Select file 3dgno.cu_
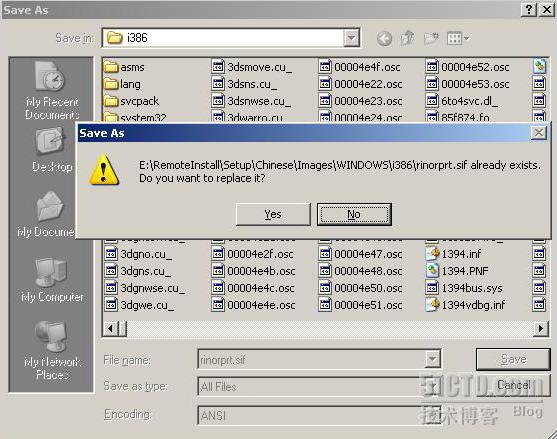Image resolution: width=557 pixels, height=439 pixels. click(138, 254)
